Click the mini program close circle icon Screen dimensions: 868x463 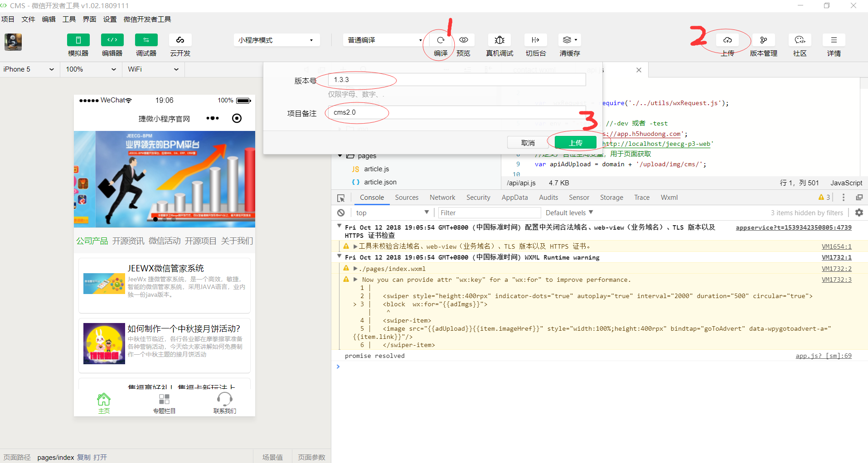pos(237,118)
